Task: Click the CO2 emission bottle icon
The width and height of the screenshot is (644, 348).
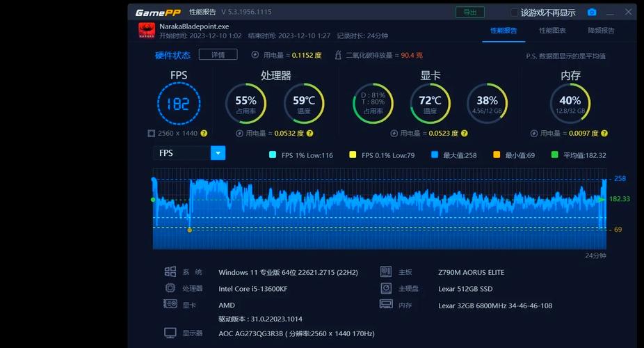Action: pos(338,55)
